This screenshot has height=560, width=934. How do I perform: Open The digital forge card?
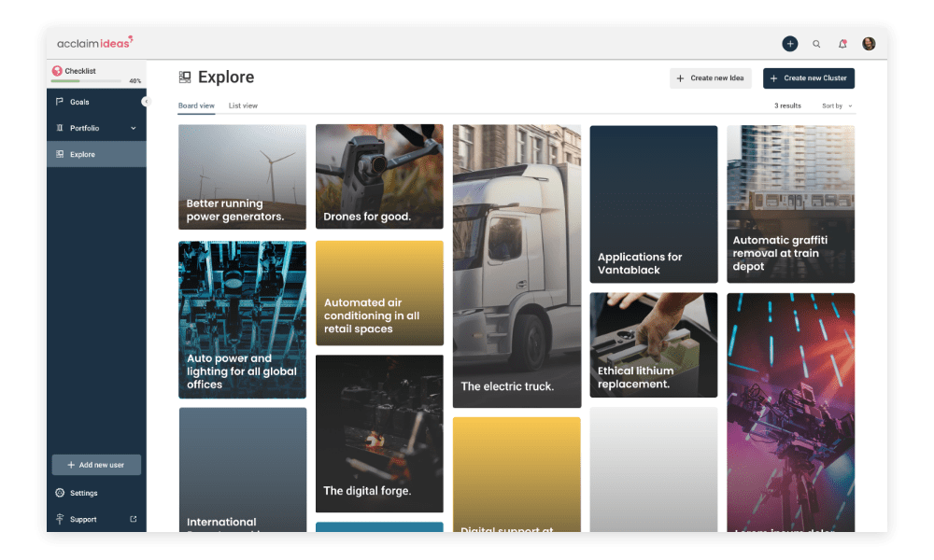point(379,434)
